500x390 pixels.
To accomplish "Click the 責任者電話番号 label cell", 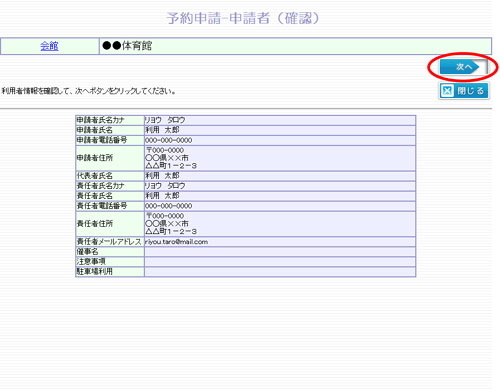I will [x=110, y=206].
